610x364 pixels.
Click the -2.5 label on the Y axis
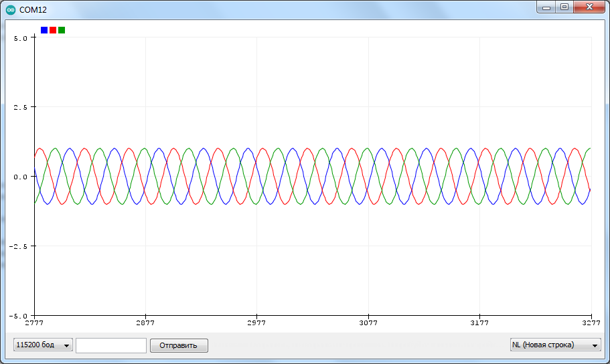coord(18,246)
